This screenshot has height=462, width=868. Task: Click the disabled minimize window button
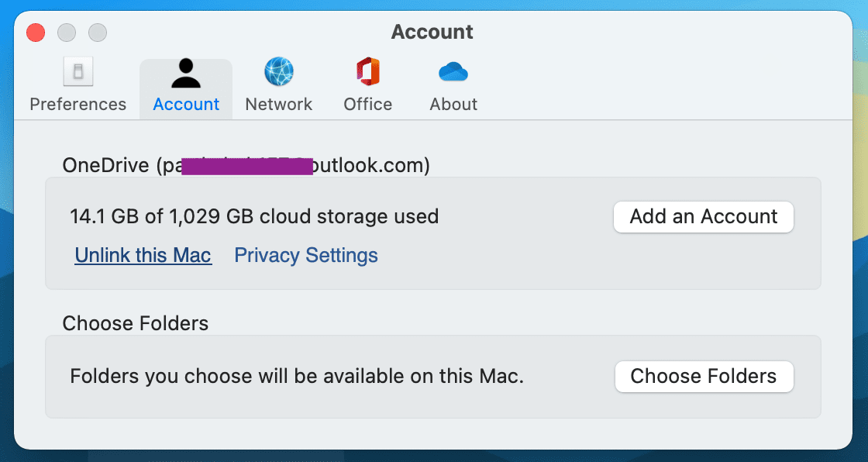(x=67, y=32)
